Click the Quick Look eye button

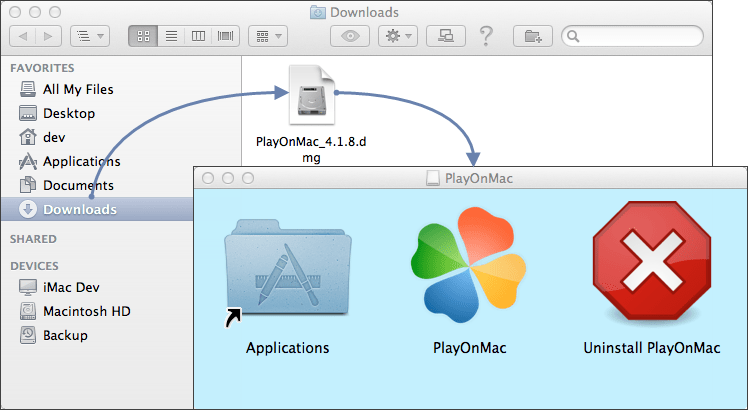[x=350, y=36]
